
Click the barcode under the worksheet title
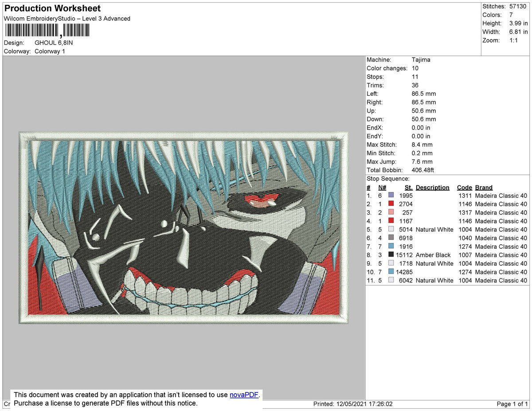47,30
